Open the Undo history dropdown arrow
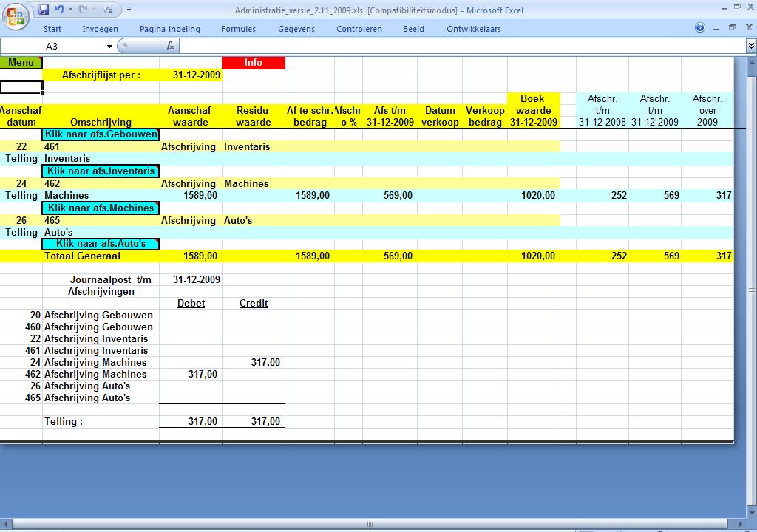This screenshot has height=532, width=757. 70,10
